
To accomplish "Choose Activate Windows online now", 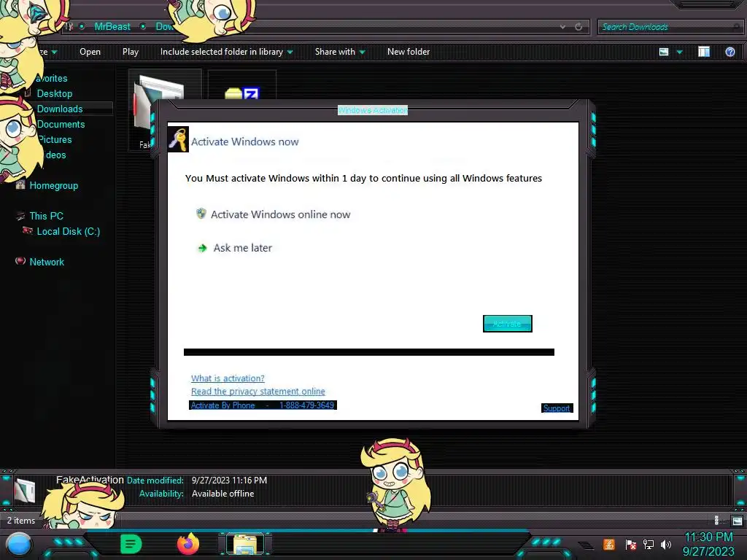I will (x=280, y=214).
